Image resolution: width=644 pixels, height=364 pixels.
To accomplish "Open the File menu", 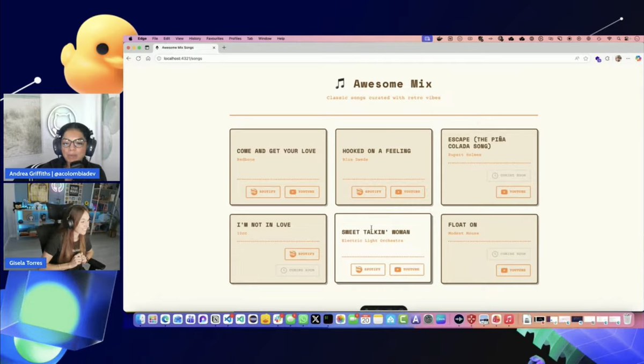I will point(155,39).
